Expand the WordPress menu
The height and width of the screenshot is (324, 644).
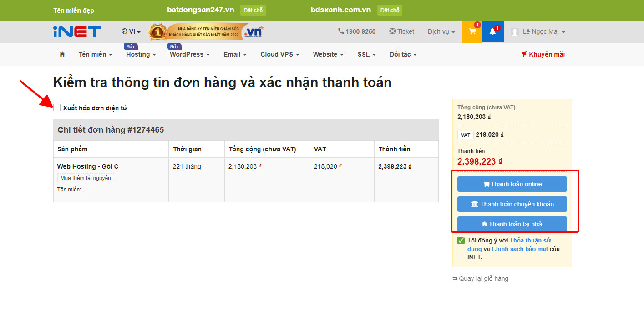(x=190, y=54)
